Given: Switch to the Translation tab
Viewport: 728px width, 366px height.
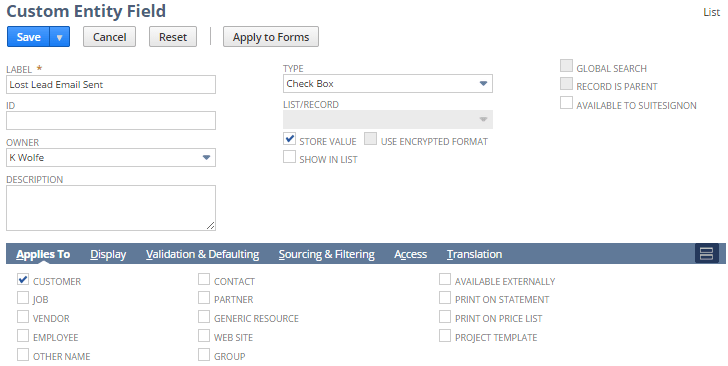Looking at the screenshot, I should tap(474, 254).
